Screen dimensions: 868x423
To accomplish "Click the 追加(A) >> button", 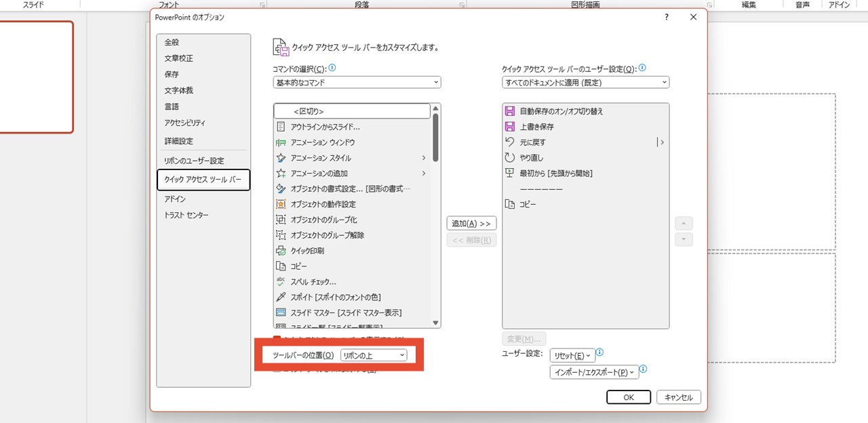I will pos(471,224).
